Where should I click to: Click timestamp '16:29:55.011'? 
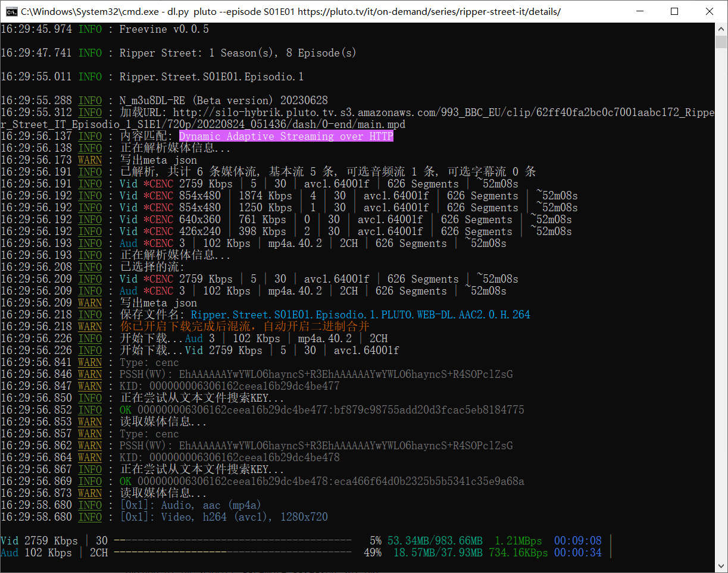[36, 77]
